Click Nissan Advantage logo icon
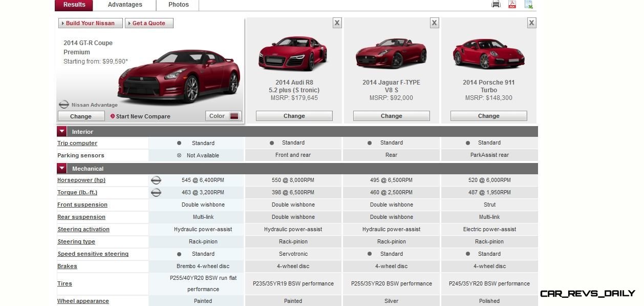Viewport: 644px width, 306px height. click(x=63, y=105)
